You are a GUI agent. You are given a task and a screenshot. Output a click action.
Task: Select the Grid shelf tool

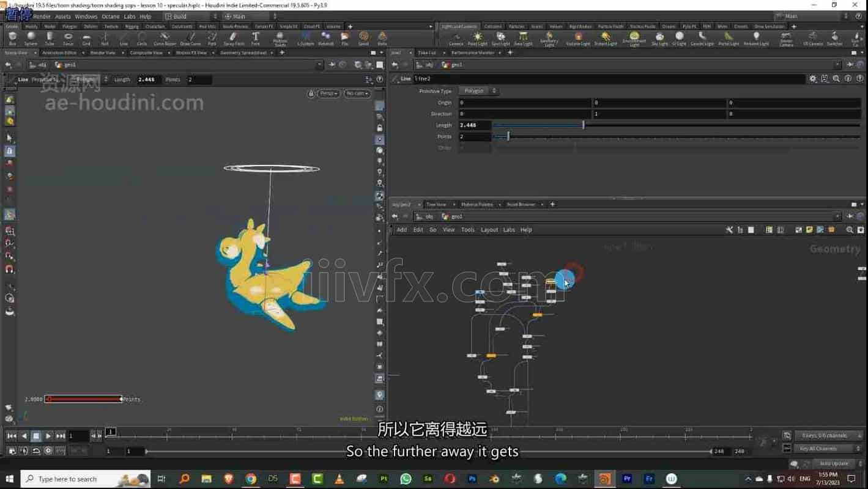(x=86, y=39)
